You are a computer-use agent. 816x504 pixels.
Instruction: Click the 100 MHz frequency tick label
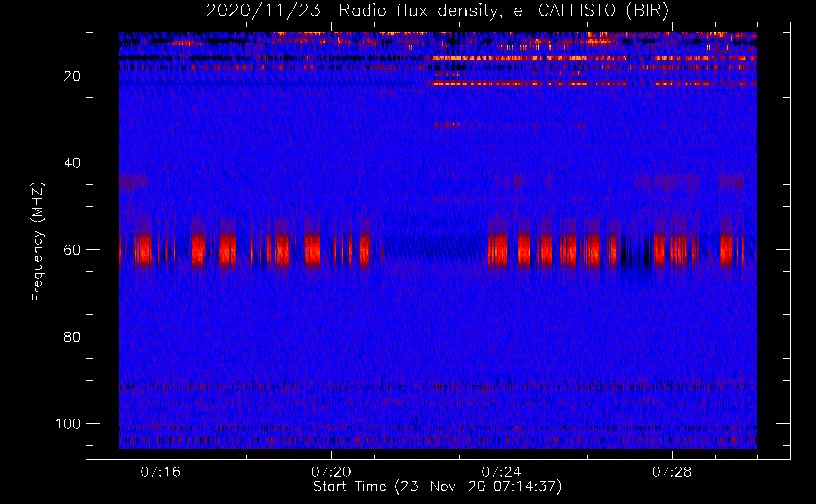pos(68,424)
